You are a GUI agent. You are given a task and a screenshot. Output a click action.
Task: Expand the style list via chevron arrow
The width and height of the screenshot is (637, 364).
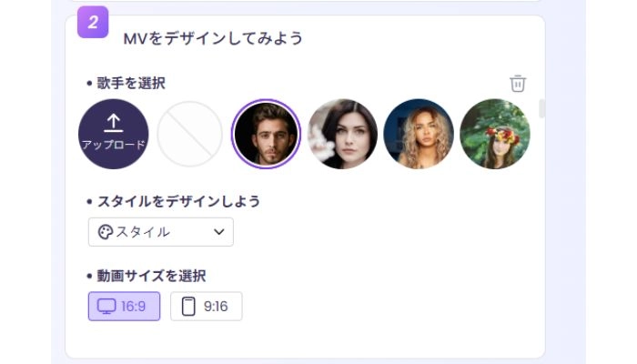(x=218, y=232)
